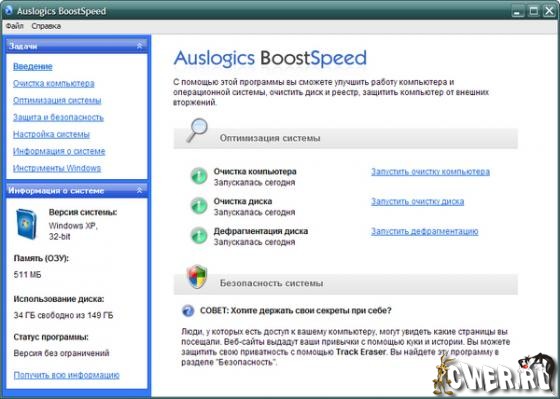Click the Auslogics title bar app icon
Screen dimensions: 560x399
click(x=9, y=10)
